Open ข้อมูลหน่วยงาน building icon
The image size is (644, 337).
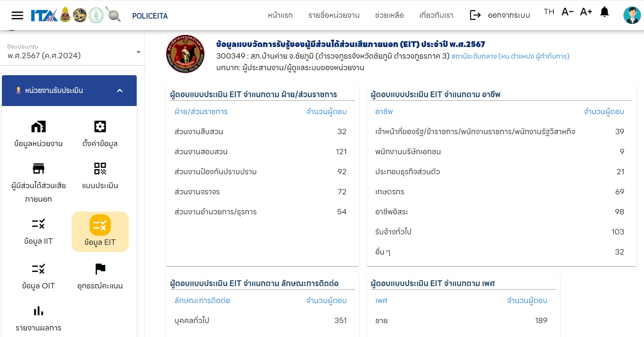coord(38,127)
